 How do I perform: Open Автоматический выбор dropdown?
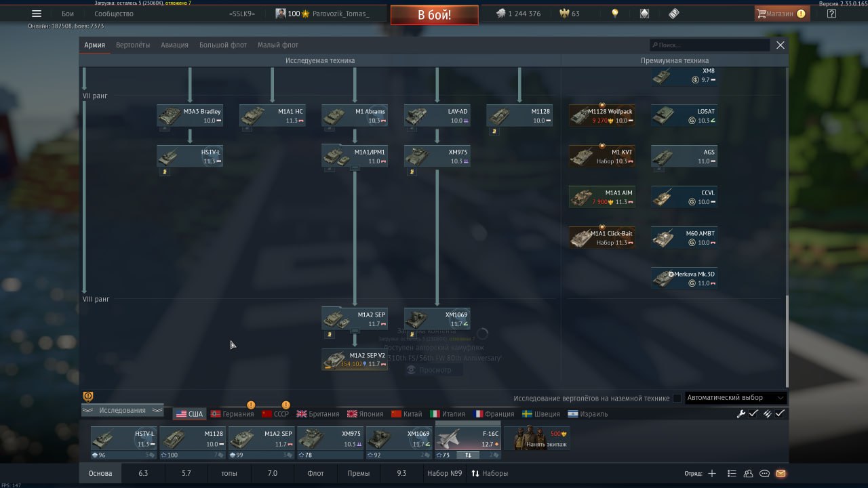click(x=736, y=398)
